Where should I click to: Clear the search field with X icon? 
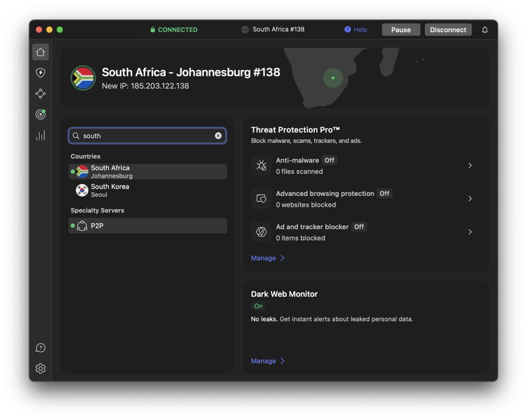(x=218, y=136)
